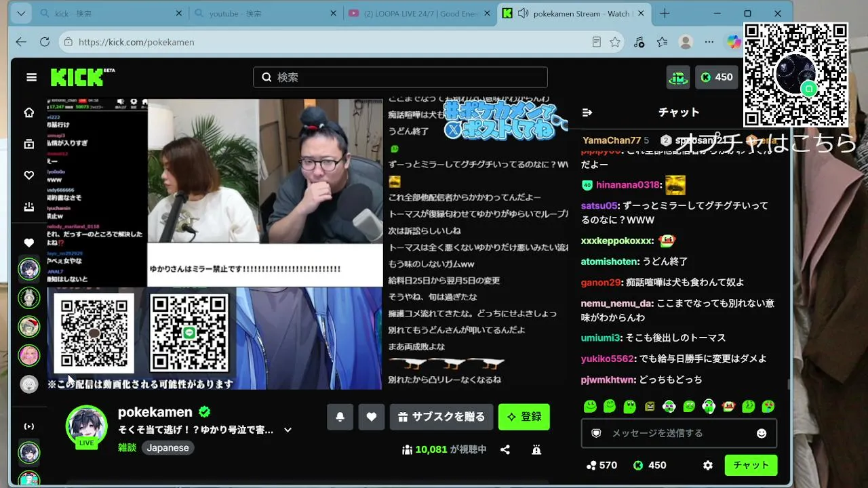Open the Favorites list icon
This screenshot has height=488, width=868.
[x=663, y=42]
